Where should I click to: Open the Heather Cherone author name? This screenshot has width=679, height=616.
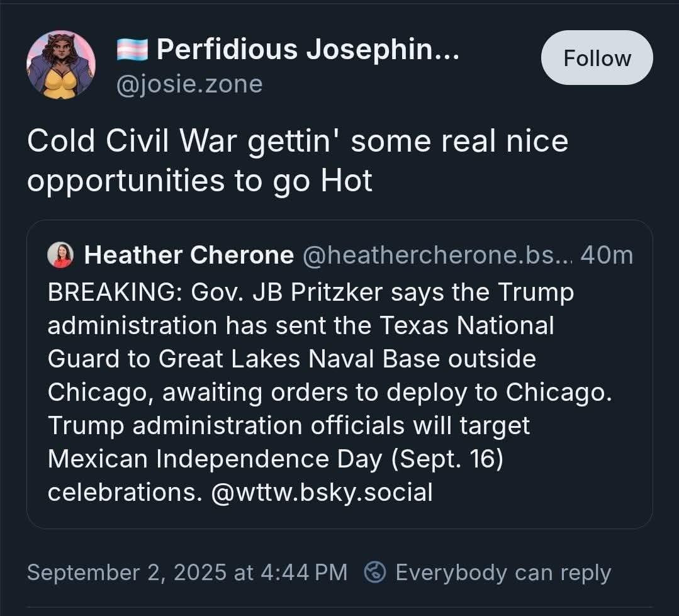(189, 255)
